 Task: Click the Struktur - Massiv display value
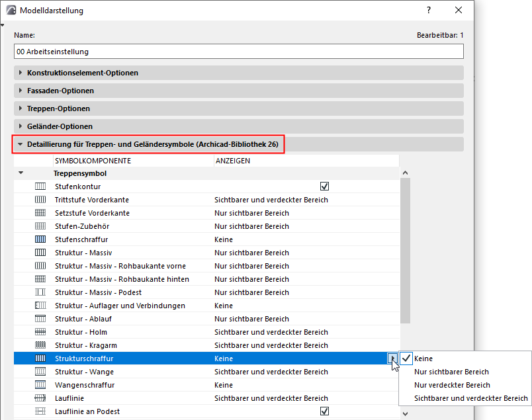point(251,253)
